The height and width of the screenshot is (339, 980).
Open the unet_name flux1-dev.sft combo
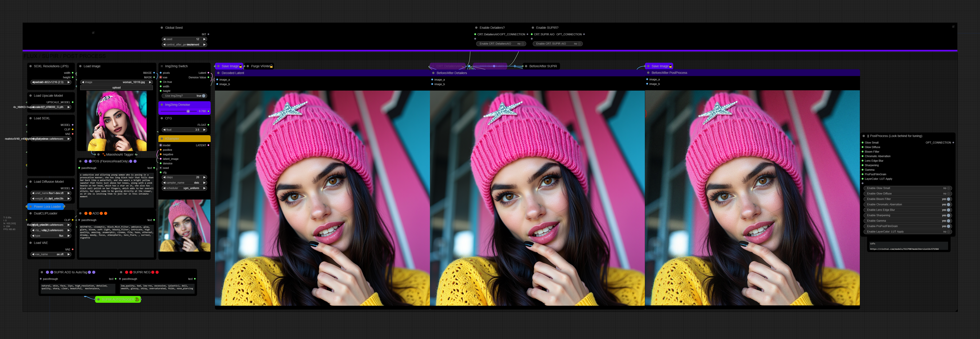pos(51,193)
